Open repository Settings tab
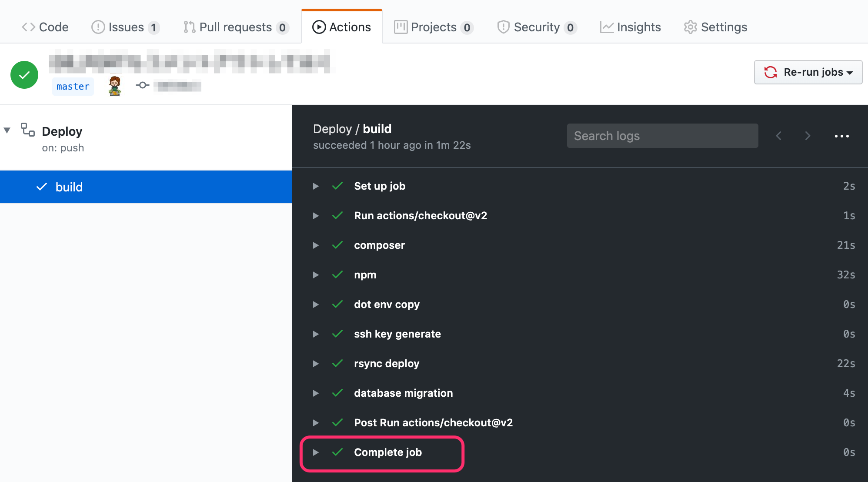The image size is (868, 482). click(715, 27)
